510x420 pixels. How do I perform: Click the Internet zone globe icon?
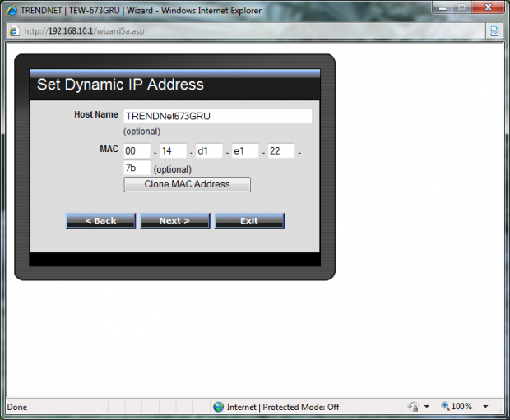[218, 407]
